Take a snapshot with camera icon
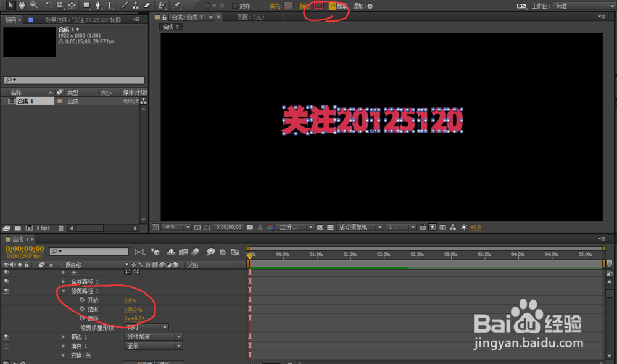This screenshot has width=617, height=364. pyautogui.click(x=250, y=227)
